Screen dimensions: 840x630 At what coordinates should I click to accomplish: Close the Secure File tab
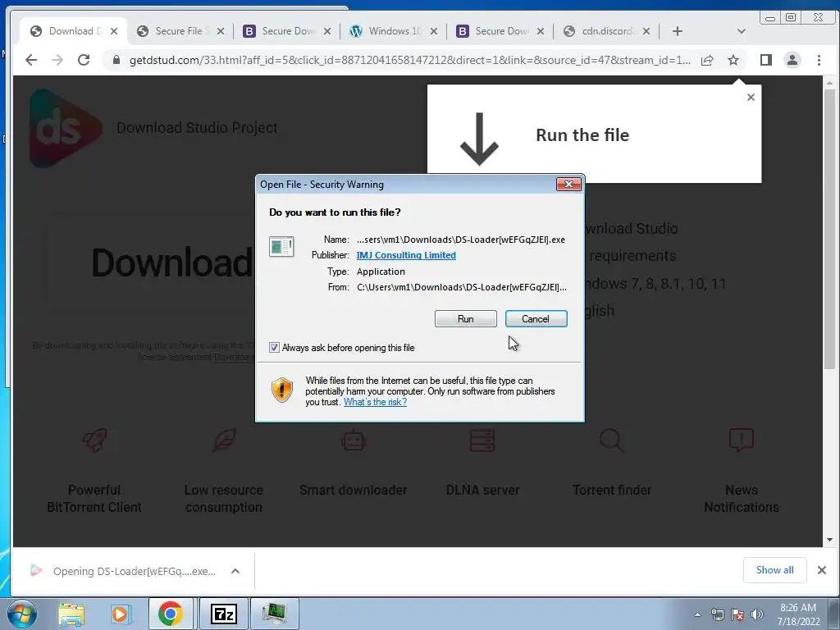pos(221,31)
